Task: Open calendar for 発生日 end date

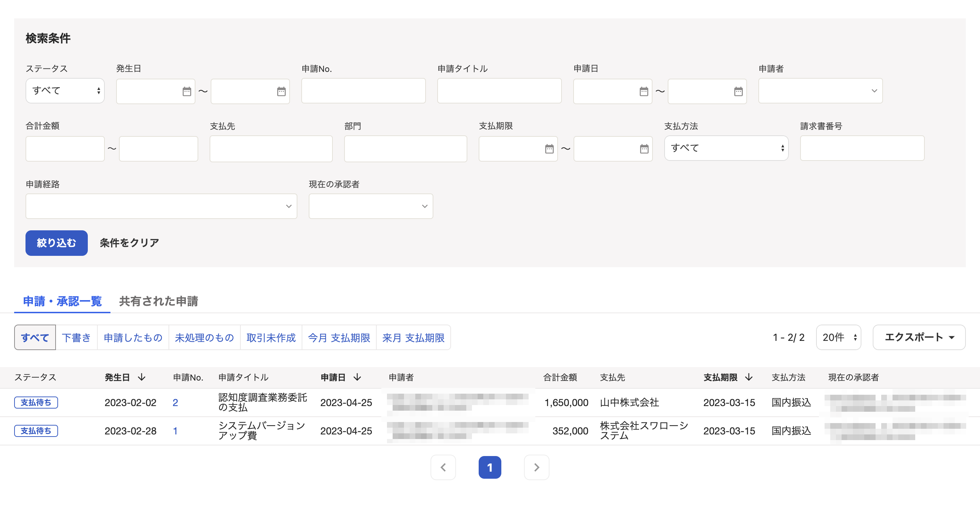Action: point(281,91)
